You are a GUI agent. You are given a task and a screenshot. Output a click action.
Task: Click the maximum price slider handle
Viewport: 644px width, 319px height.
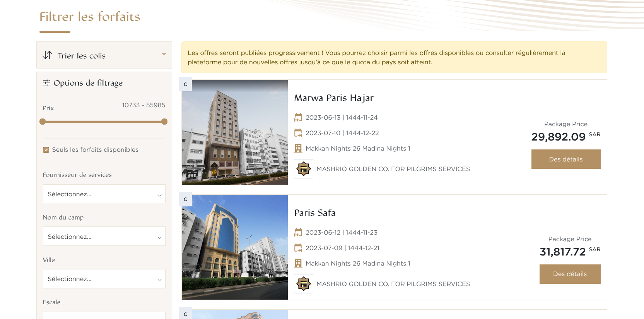point(164,122)
